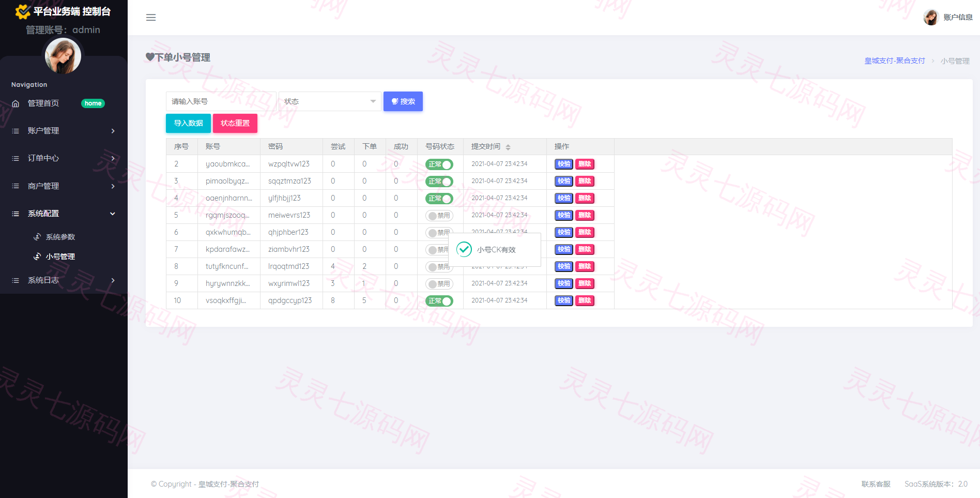The image size is (980, 498).
Task: Toggle the 正常 switch for row 10
Action: coord(439,301)
